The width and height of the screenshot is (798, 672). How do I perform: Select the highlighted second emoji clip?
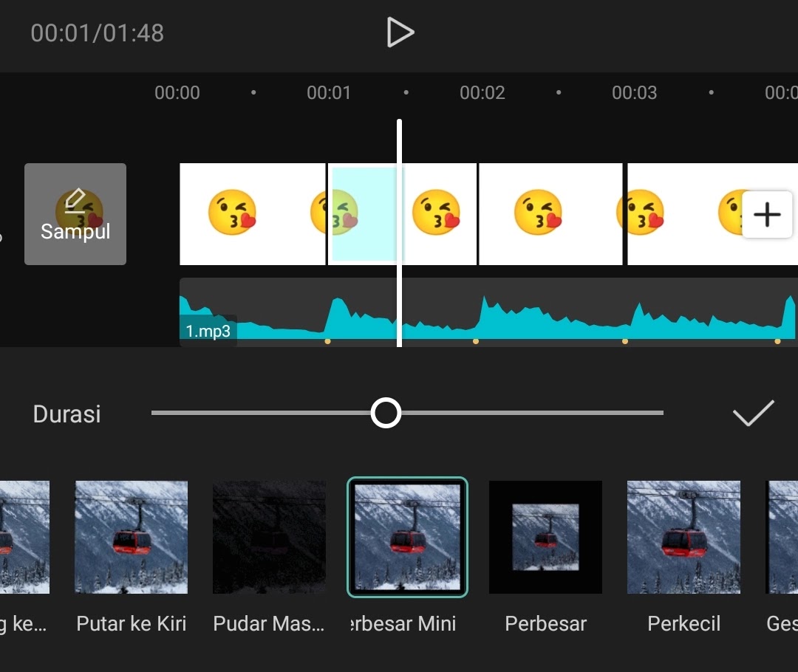coord(402,214)
